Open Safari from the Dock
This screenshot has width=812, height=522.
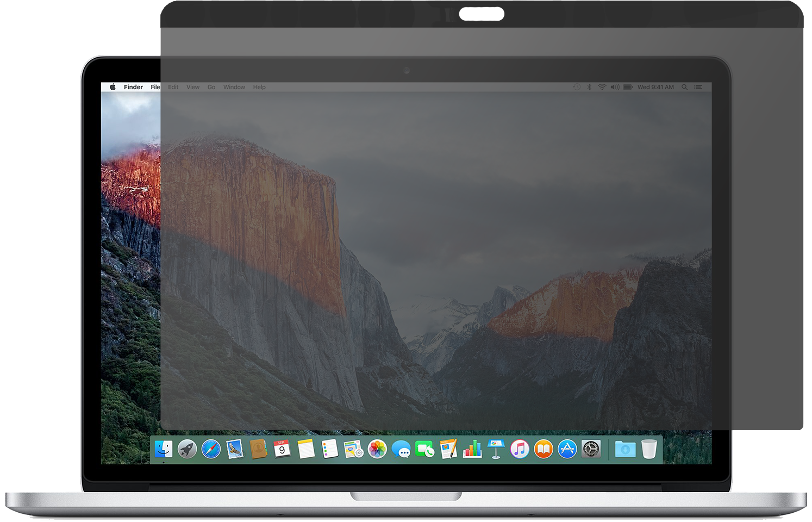(x=210, y=449)
